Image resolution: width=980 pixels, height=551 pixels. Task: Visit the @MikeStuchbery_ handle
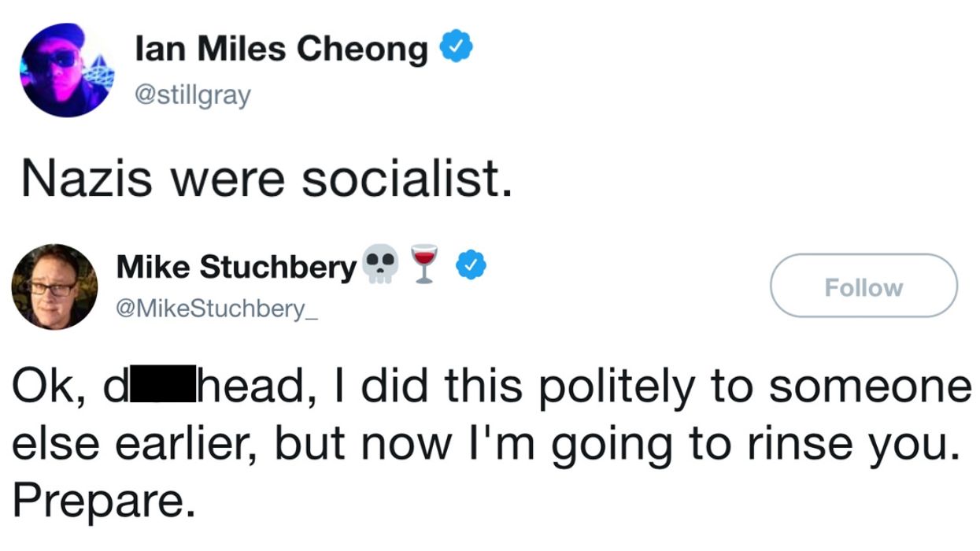coord(217,310)
